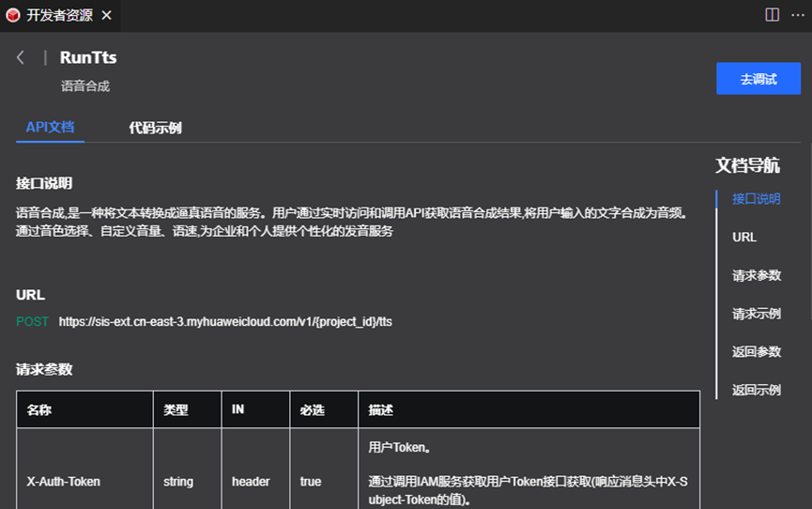812x509 pixels.
Task: Click the 描述 column header in the table
Action: pyautogui.click(x=380, y=410)
